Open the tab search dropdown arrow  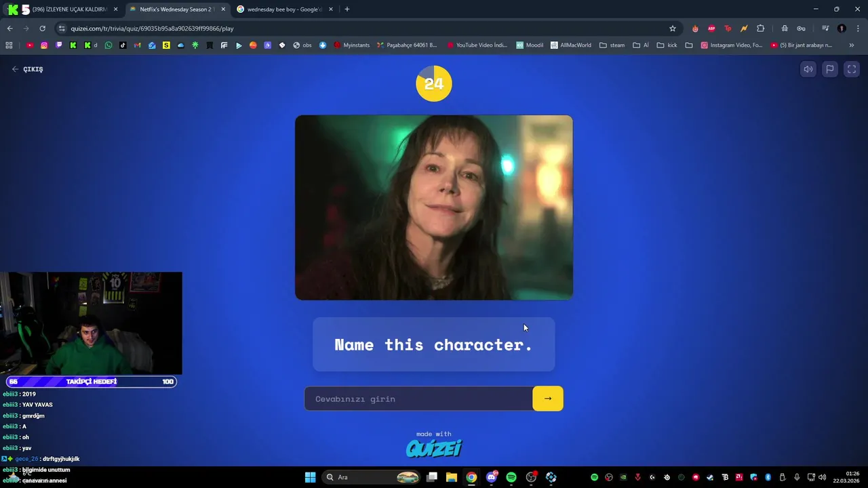click(x=9, y=9)
